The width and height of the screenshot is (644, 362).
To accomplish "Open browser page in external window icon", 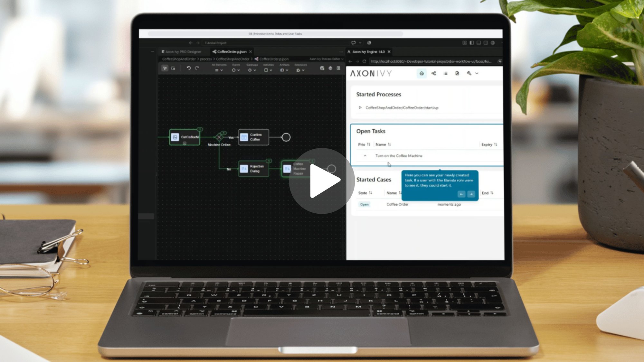I will tap(500, 61).
